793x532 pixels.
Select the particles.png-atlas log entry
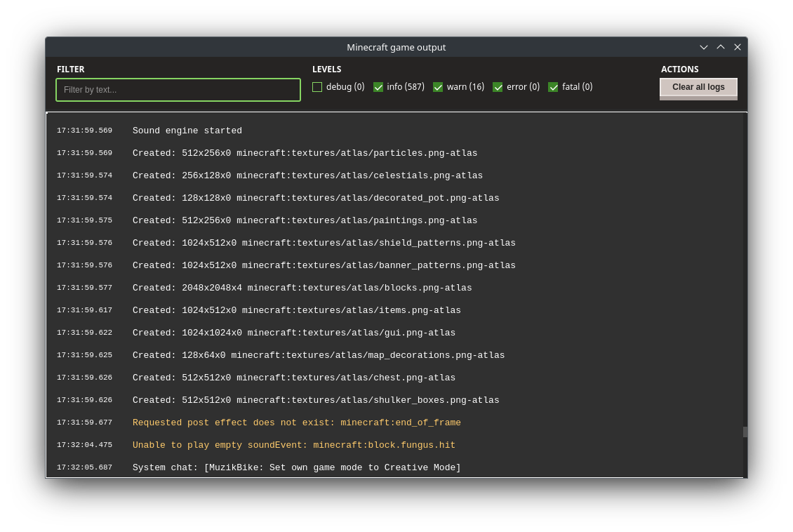pos(305,153)
